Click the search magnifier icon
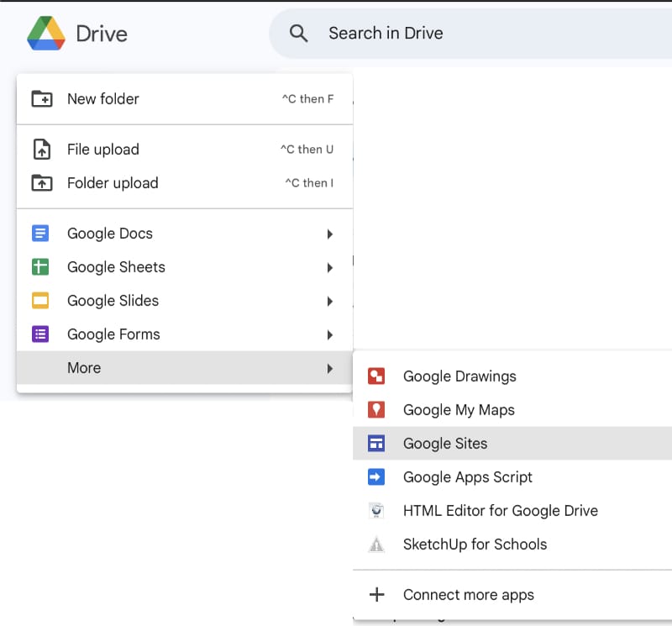The image size is (672, 626). coord(298,34)
